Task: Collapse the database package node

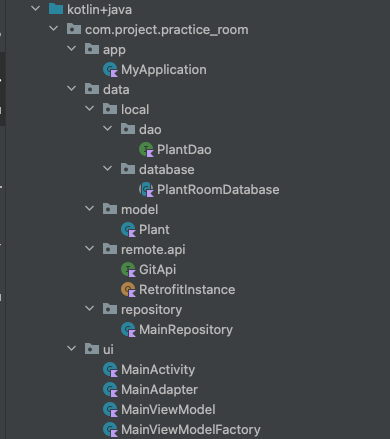Action: (108, 169)
